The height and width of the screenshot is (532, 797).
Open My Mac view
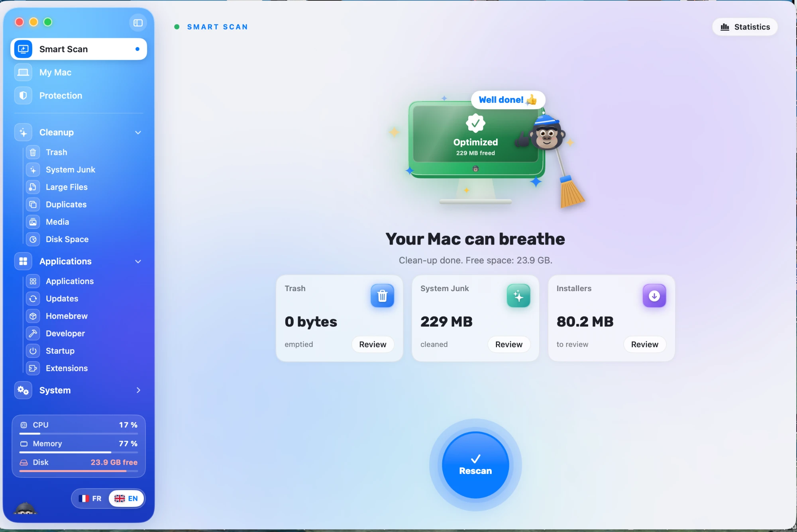[79, 72]
